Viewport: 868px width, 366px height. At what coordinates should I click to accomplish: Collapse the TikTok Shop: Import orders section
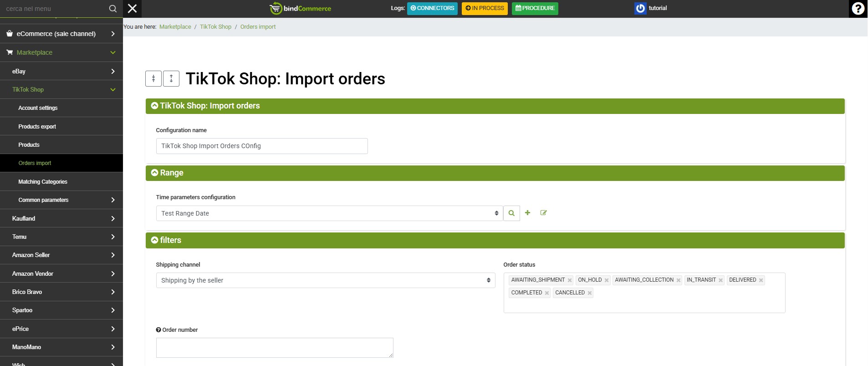pos(495,106)
